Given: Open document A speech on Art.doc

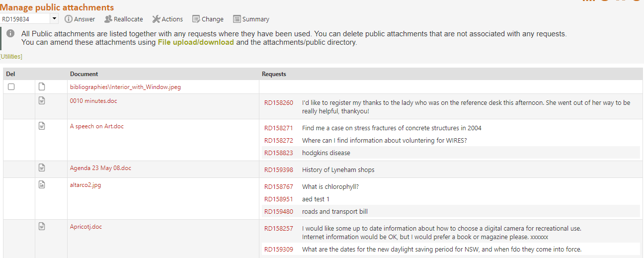Looking at the screenshot, I should click(x=97, y=126).
